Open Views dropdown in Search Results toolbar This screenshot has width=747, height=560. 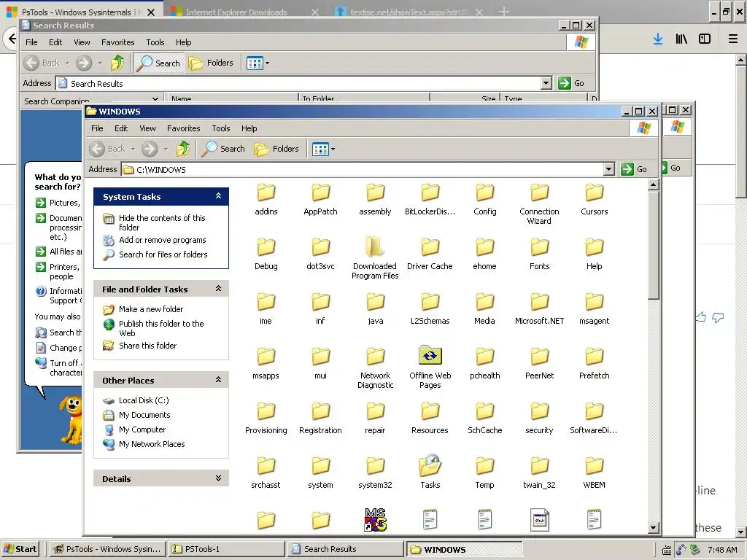267,63
